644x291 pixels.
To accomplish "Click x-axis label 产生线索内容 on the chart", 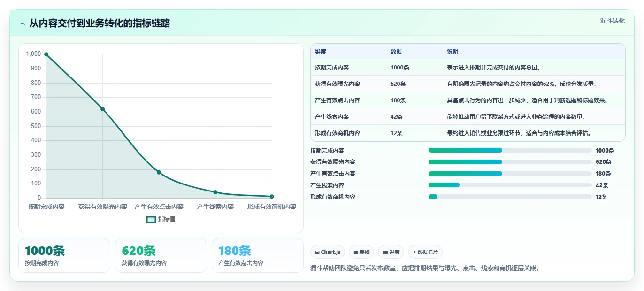I will coord(215,207).
